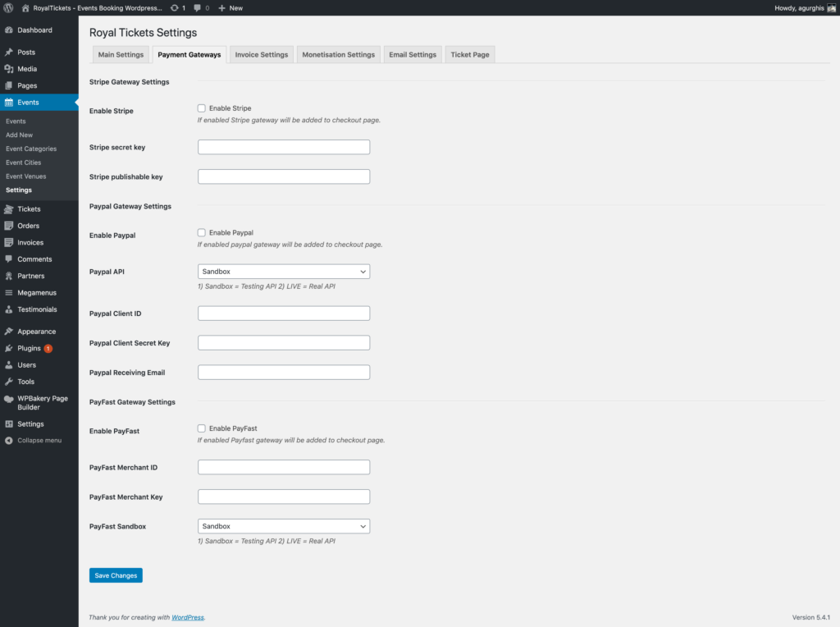Screen dimensions: 840x627
Task: Open the Event Cities submenu link
Action: 24,162
